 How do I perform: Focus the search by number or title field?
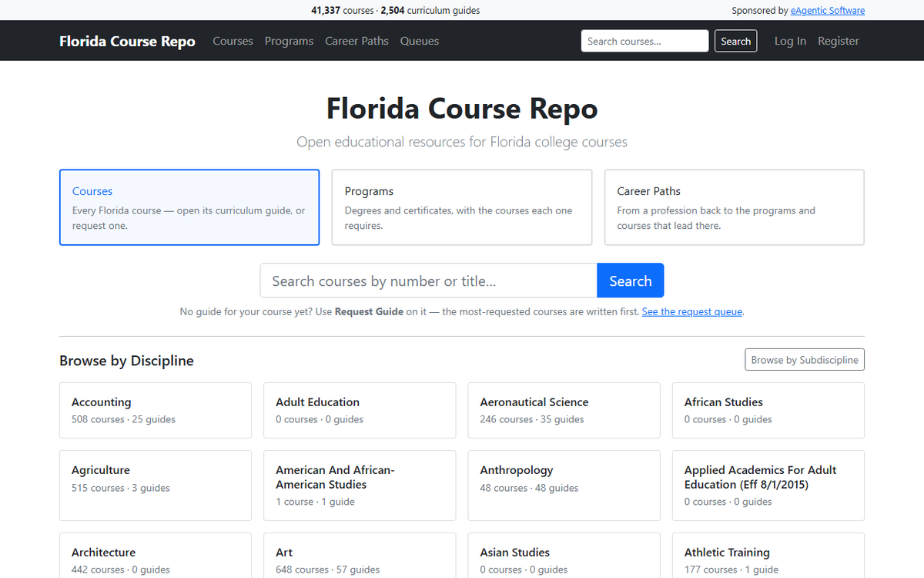click(x=428, y=281)
